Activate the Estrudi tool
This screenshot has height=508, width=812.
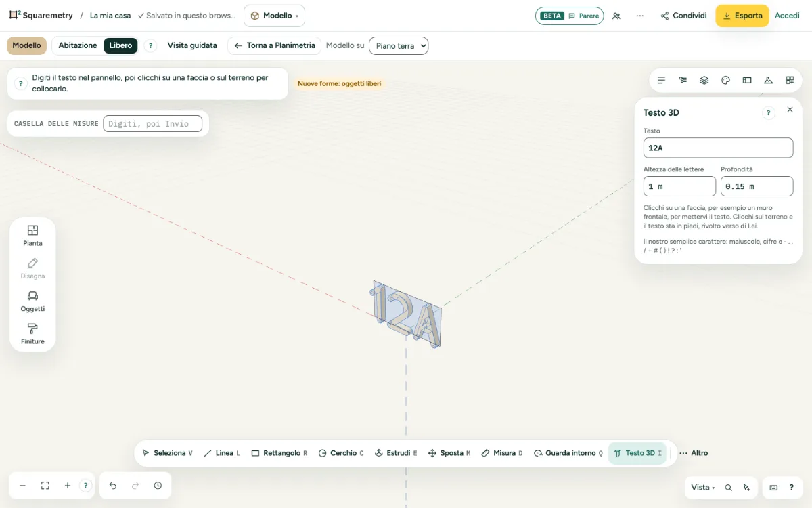pyautogui.click(x=396, y=453)
